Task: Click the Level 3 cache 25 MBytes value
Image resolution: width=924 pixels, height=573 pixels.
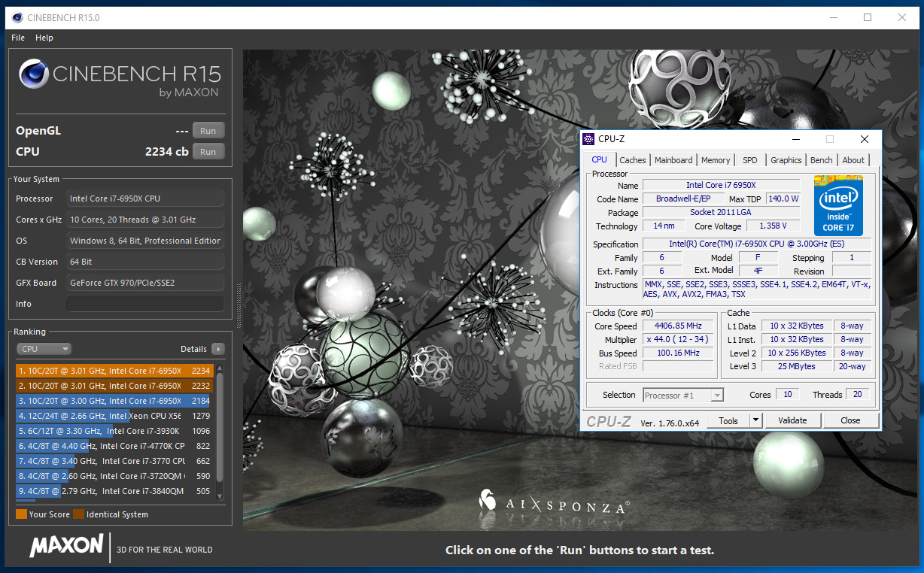Action: point(796,366)
